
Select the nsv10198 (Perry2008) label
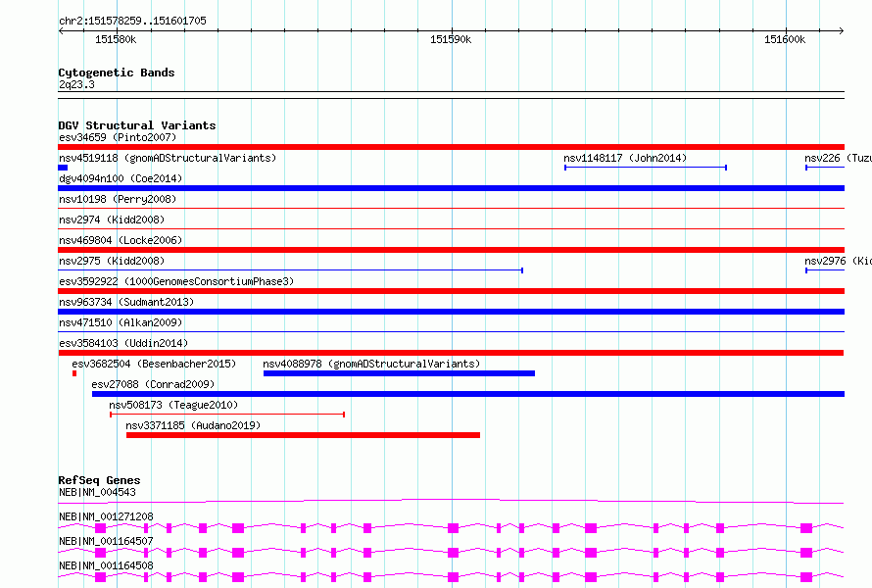point(118,199)
